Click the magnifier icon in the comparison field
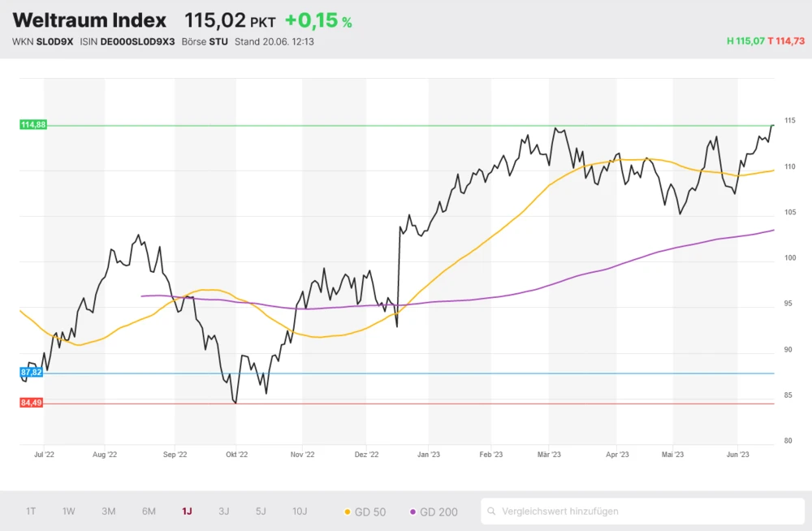 (x=492, y=512)
